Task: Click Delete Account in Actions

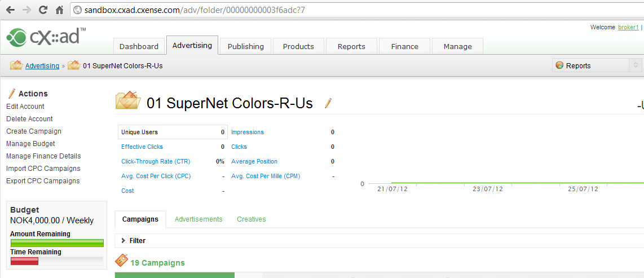Action: 29,118
